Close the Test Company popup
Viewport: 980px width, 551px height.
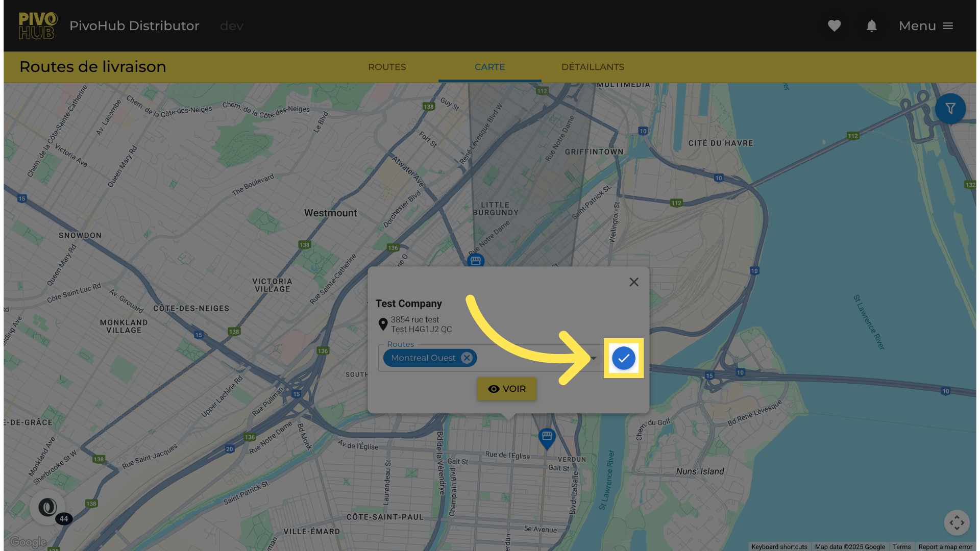click(634, 282)
